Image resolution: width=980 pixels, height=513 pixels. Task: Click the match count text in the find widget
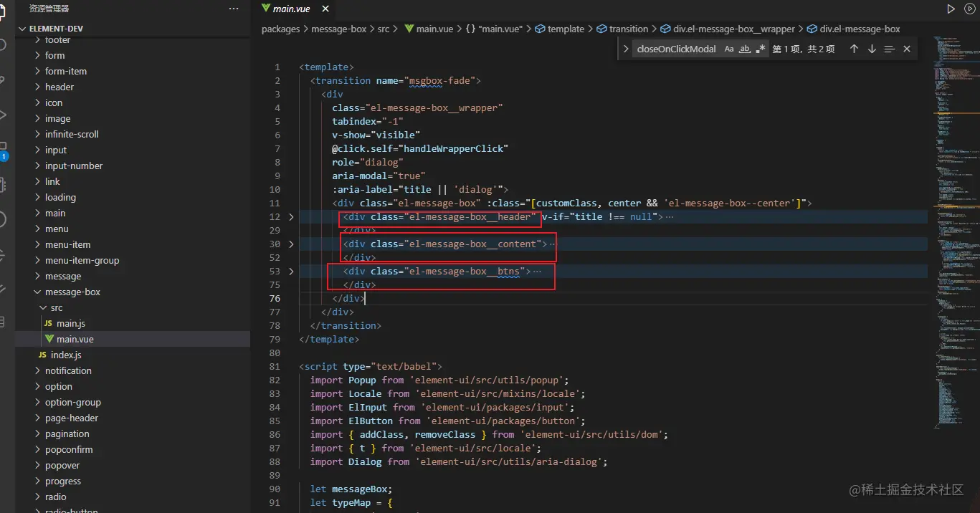pos(804,49)
